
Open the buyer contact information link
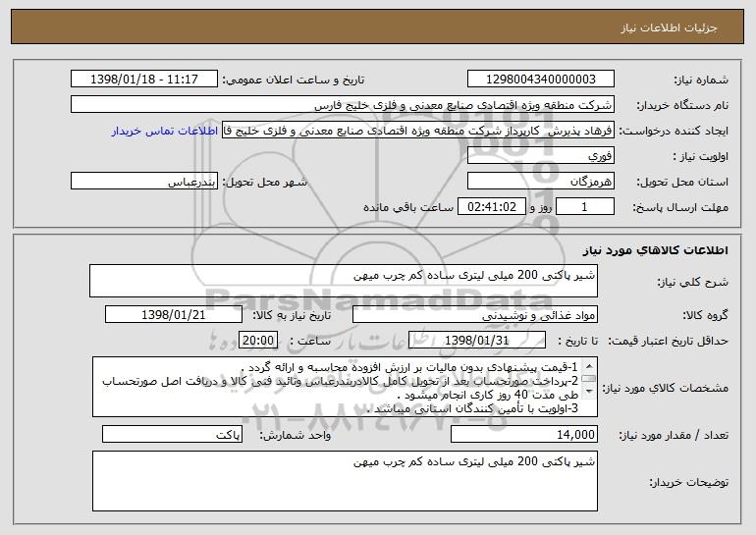(x=165, y=132)
